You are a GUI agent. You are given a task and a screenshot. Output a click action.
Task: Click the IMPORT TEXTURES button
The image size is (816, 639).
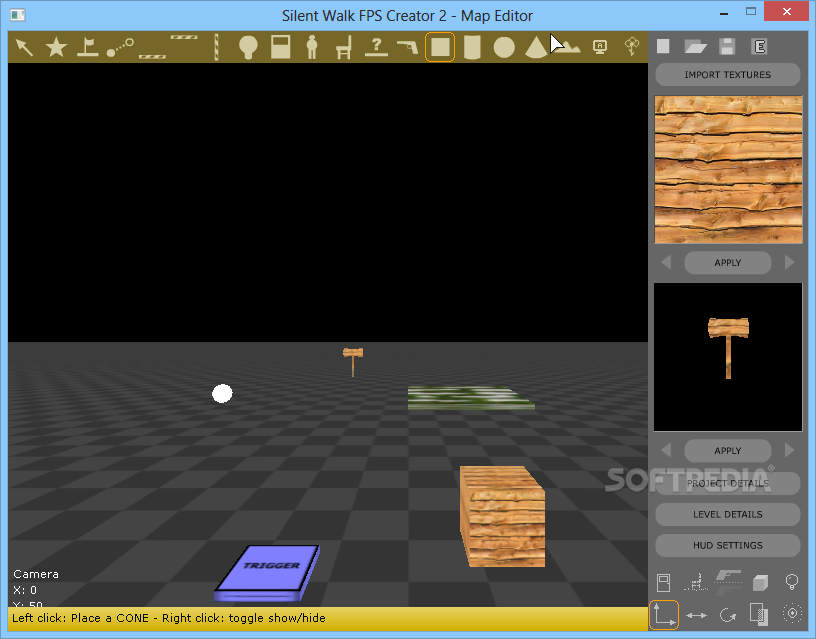pos(728,75)
